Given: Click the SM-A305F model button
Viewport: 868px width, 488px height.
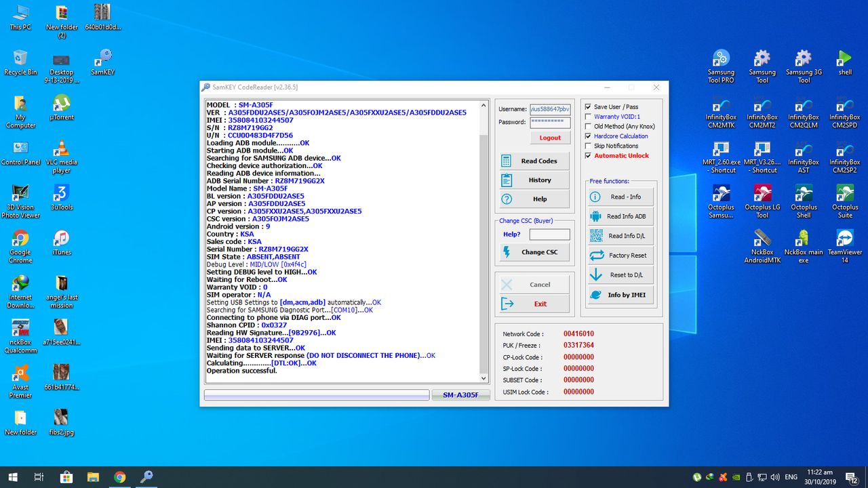Looking at the screenshot, I should pyautogui.click(x=461, y=395).
